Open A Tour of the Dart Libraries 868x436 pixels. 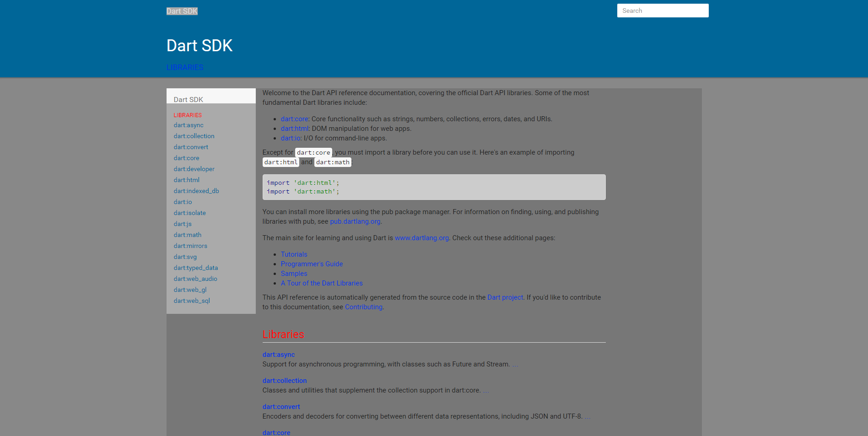tap(322, 283)
